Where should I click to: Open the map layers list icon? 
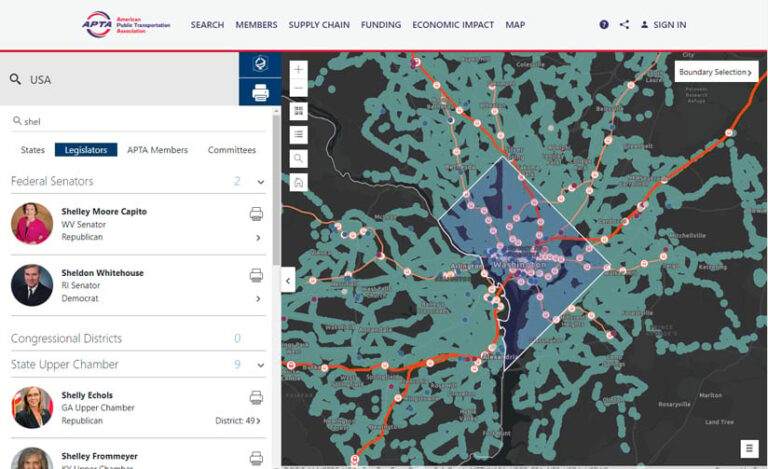click(x=298, y=134)
